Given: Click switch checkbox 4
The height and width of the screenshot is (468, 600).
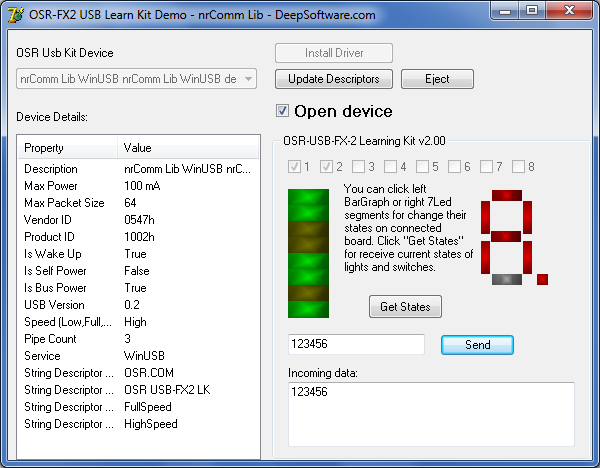Looking at the screenshot, I should tap(391, 166).
